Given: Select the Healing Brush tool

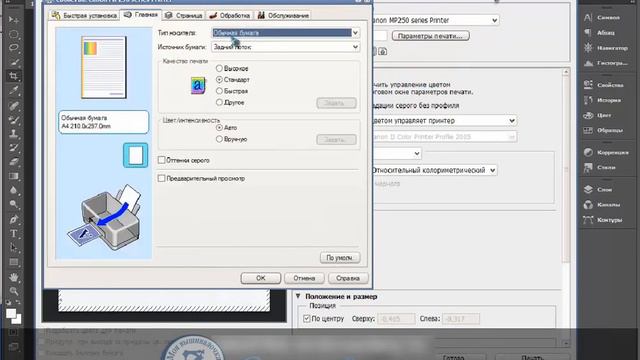Looking at the screenshot, I should click(x=13, y=105).
